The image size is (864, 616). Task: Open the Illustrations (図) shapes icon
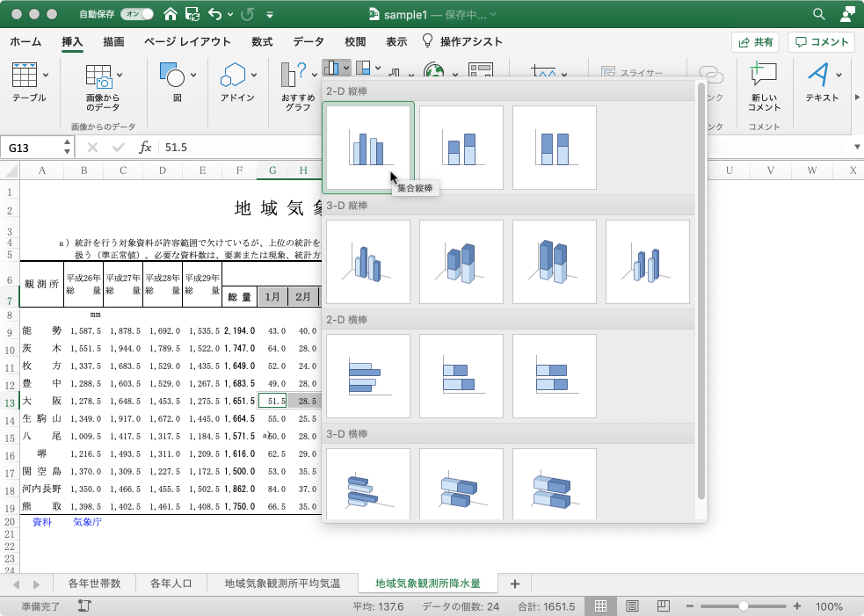172,75
